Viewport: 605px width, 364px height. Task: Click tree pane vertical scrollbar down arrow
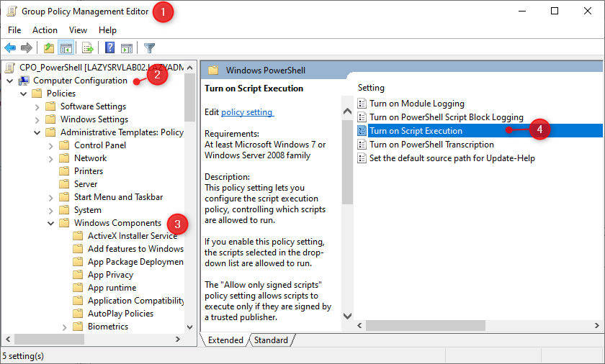click(190, 327)
